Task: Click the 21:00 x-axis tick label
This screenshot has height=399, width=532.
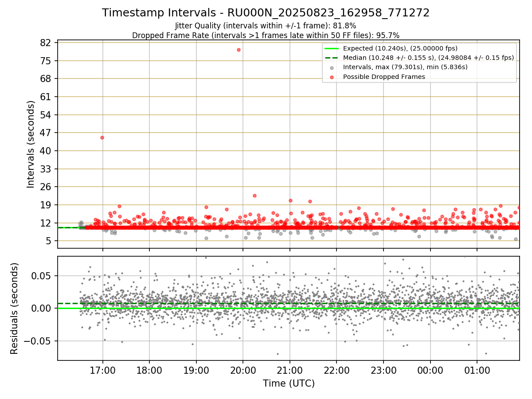Action: (290, 370)
